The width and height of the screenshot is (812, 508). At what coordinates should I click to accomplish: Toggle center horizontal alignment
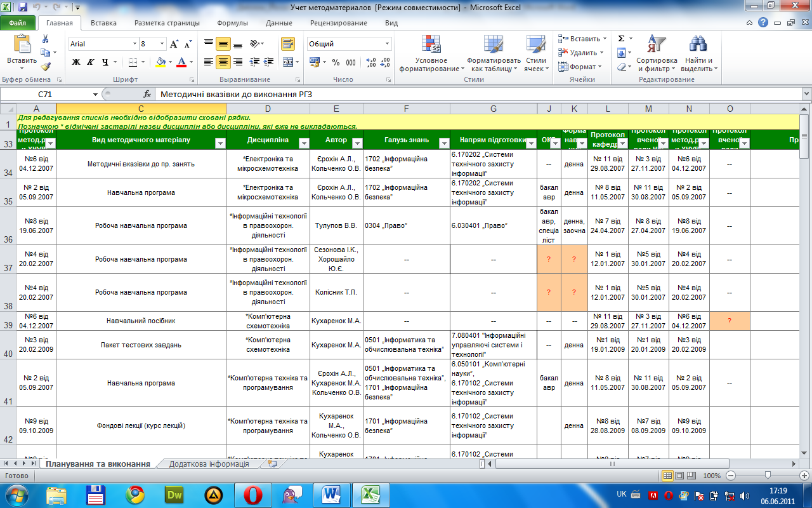223,62
